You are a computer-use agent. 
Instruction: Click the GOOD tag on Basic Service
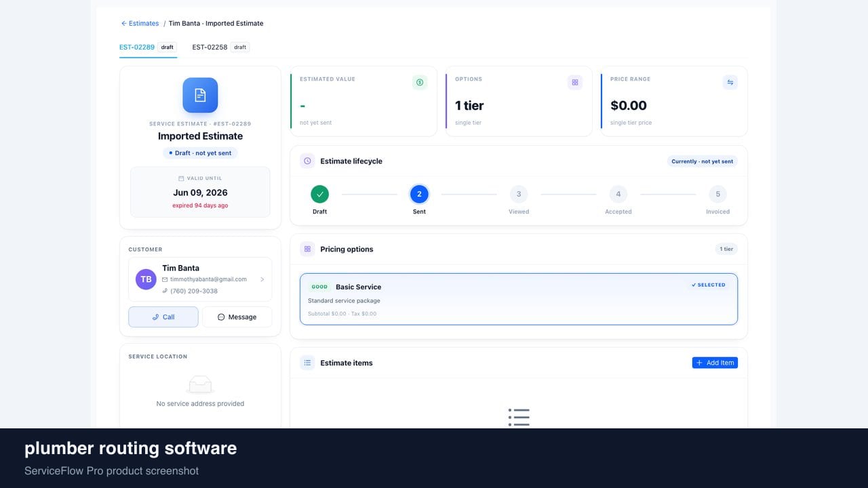tap(319, 287)
